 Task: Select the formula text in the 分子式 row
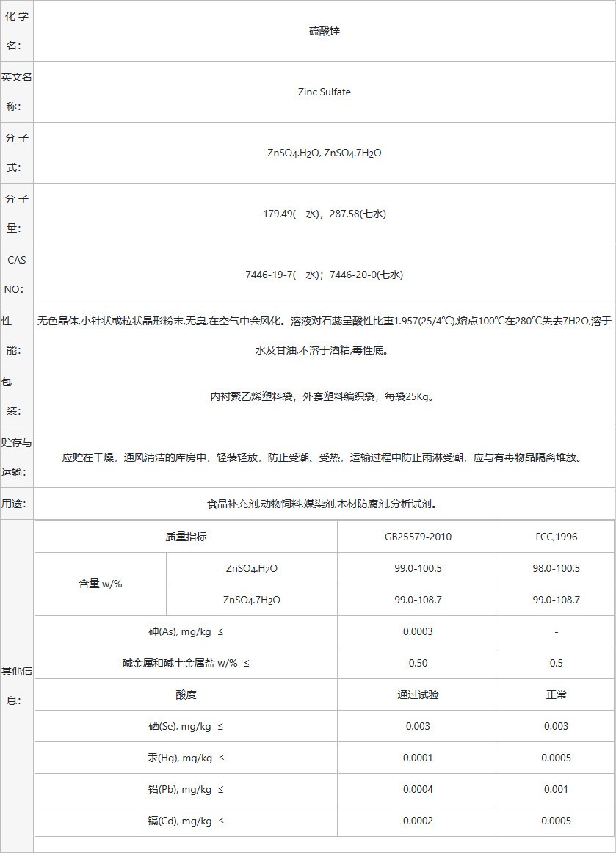[325, 153]
